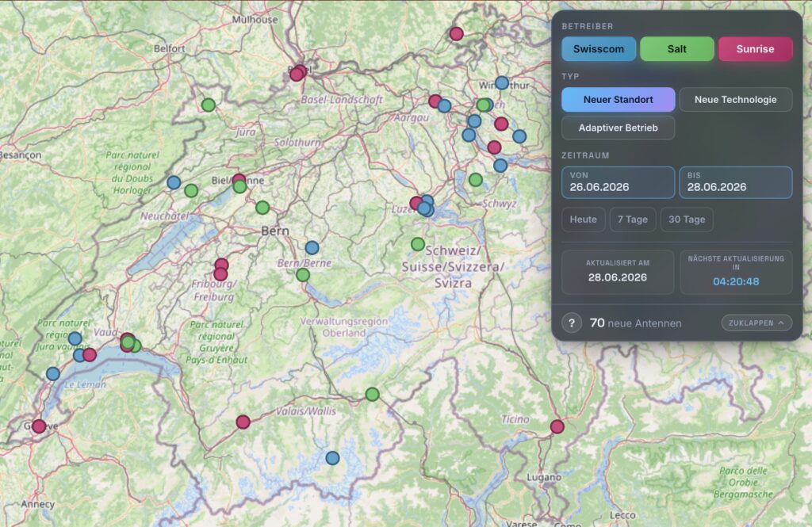Toggle the Swisscom operator filter
The height and width of the screenshot is (527, 812).
tap(598, 49)
